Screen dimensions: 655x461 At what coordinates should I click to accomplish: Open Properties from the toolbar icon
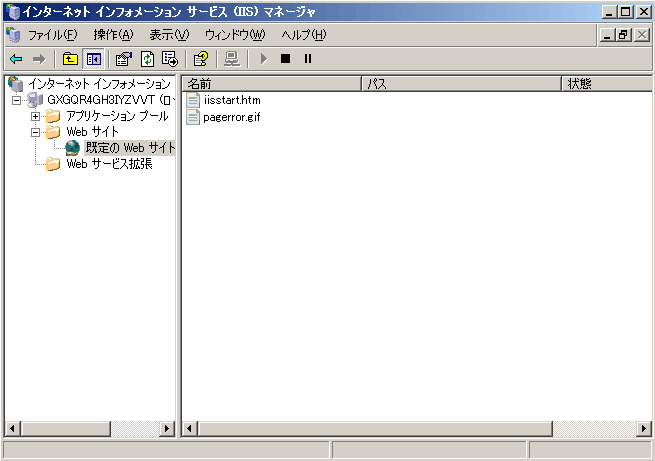pyautogui.click(x=124, y=59)
